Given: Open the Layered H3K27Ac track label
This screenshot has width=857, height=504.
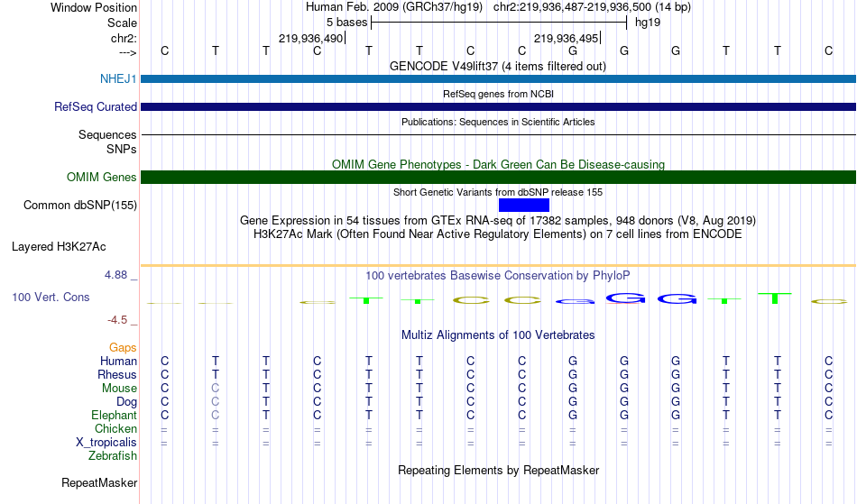Looking at the screenshot, I should 59,247.
